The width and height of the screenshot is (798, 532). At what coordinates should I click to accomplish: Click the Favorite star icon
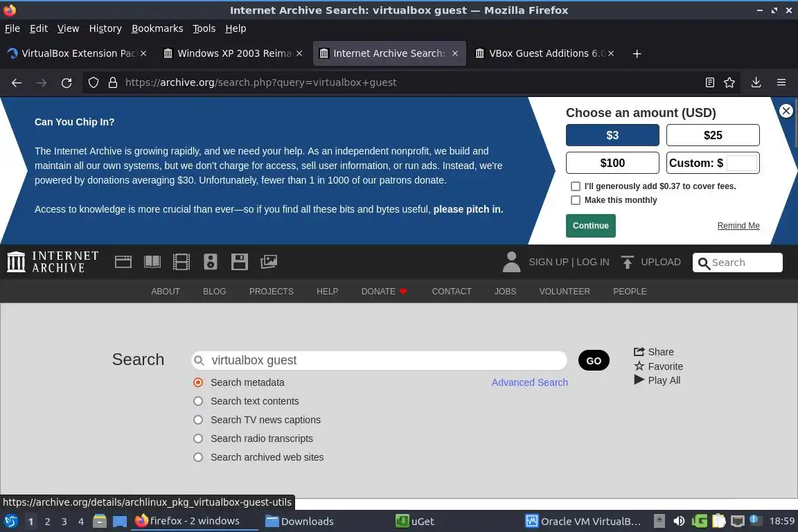639,366
